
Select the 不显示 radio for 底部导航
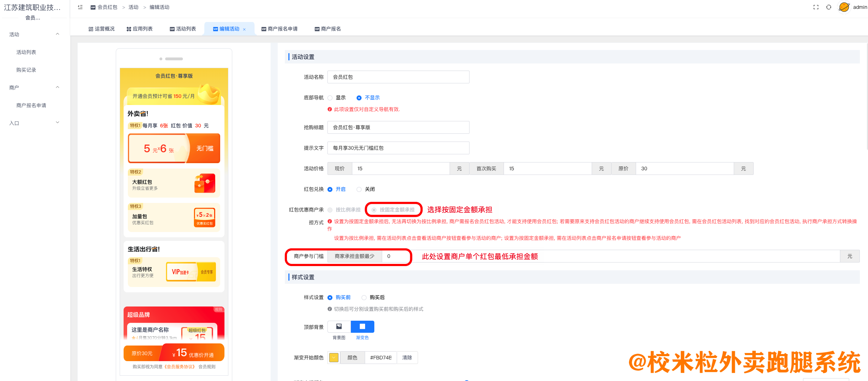pos(359,98)
